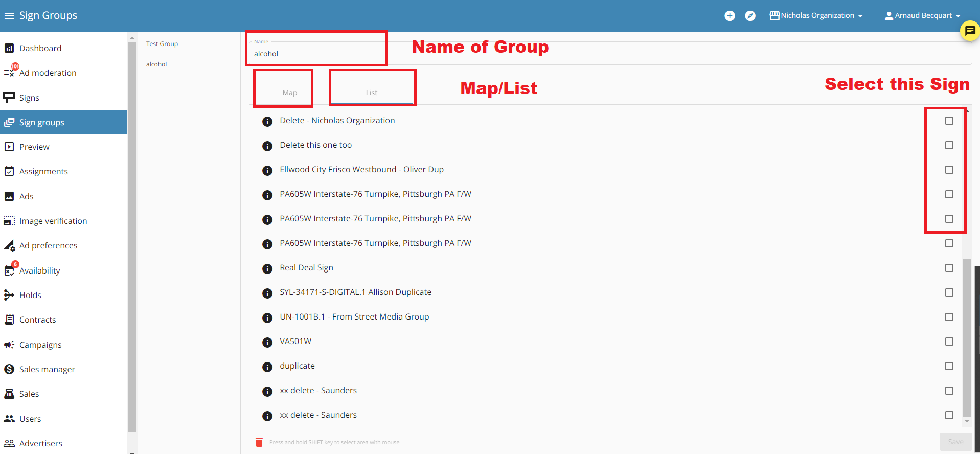Open the Nicholas Organization dropdown
The height and width of the screenshot is (454, 980).
pos(816,16)
